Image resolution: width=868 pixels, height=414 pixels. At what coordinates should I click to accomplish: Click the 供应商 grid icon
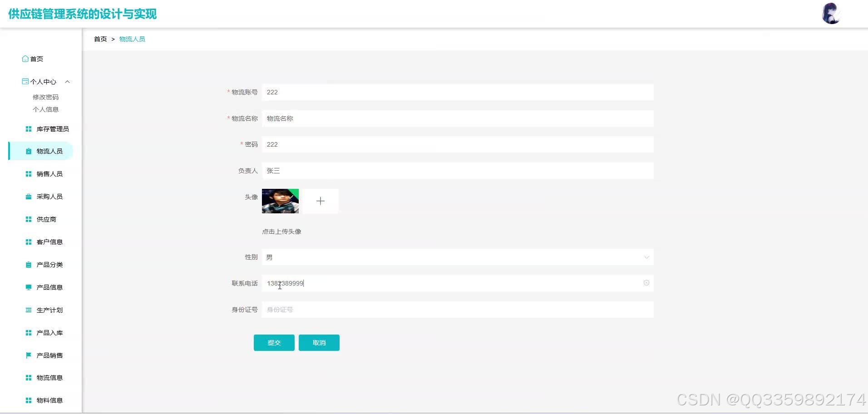click(29, 219)
